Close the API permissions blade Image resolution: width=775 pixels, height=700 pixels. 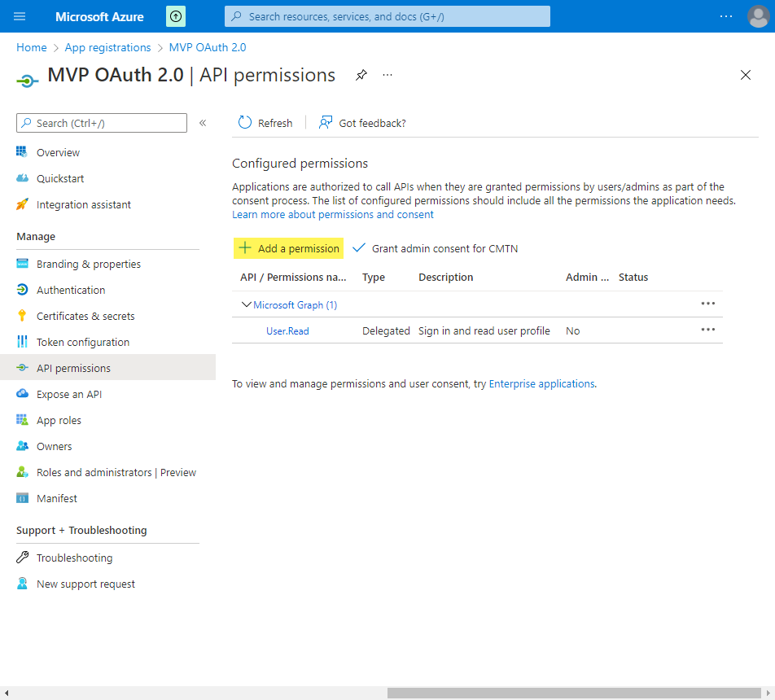pos(746,75)
